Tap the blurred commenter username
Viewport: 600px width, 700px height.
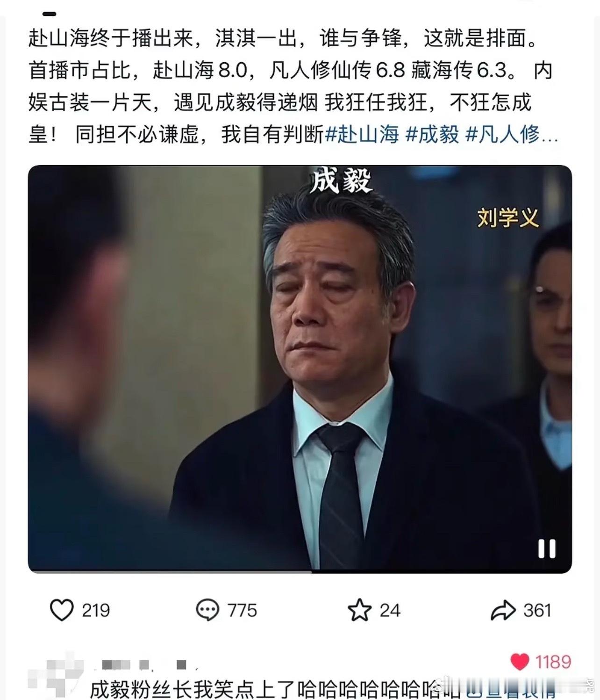click(x=145, y=664)
